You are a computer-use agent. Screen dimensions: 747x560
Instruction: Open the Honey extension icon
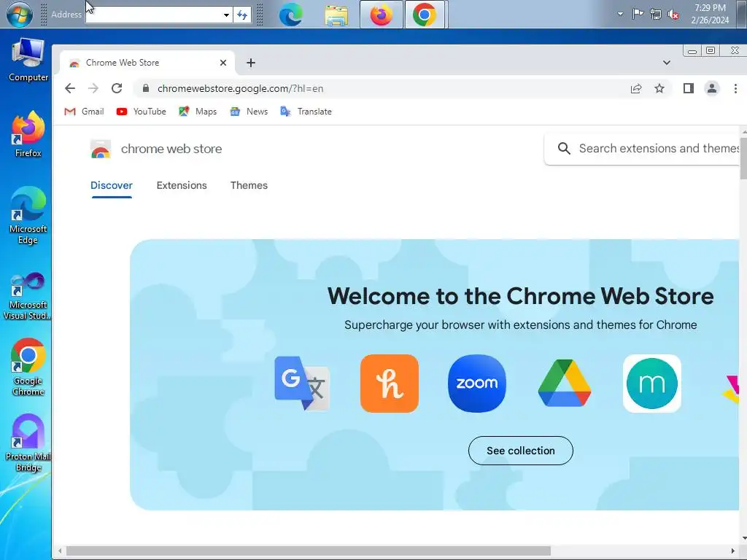click(x=390, y=384)
